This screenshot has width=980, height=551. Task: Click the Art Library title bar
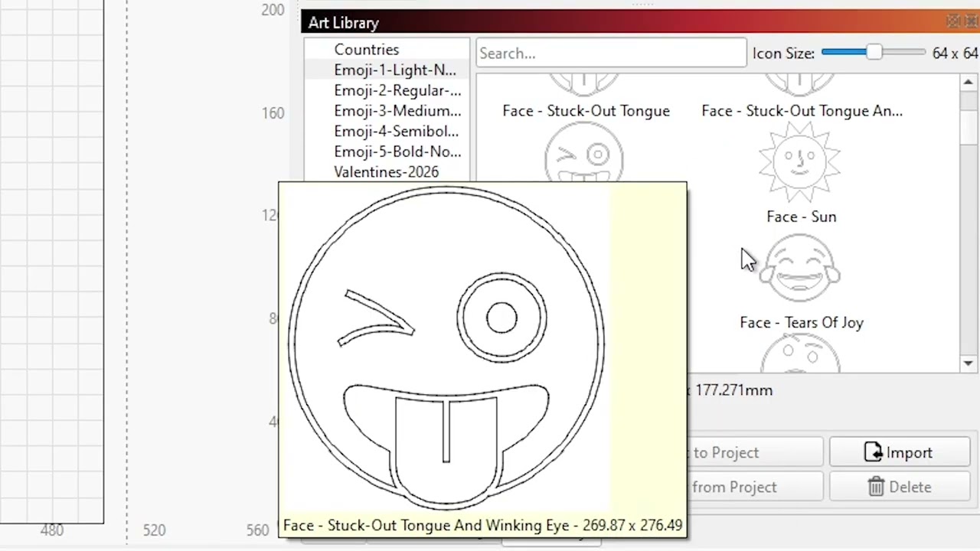[x=640, y=23]
